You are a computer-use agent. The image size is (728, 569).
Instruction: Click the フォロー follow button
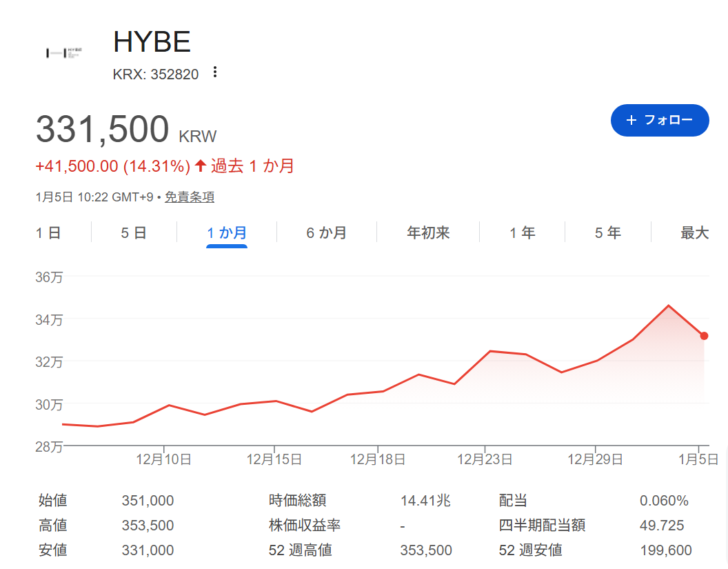(x=659, y=120)
